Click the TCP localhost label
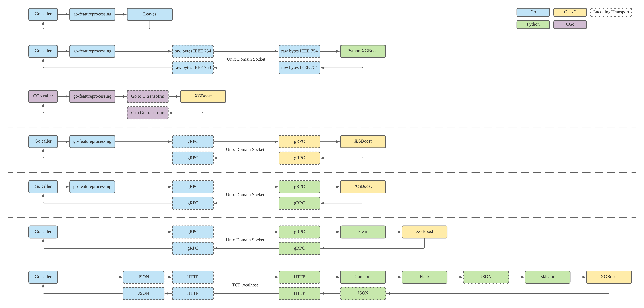 tap(245, 285)
